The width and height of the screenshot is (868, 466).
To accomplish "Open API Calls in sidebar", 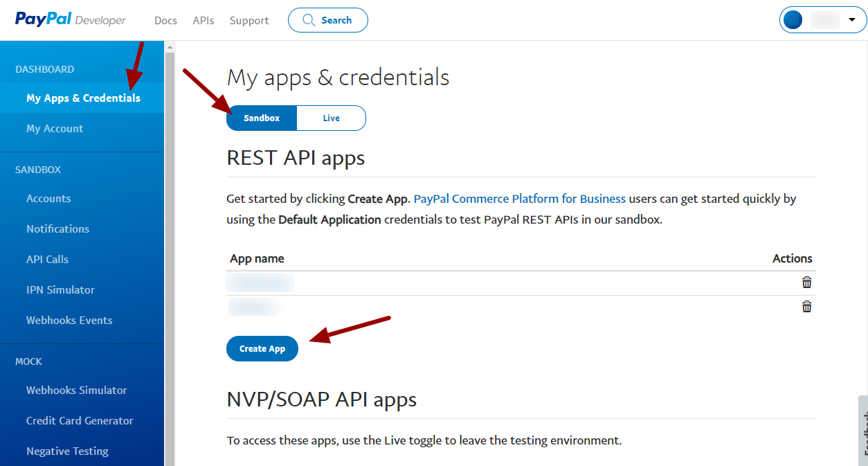I will pyautogui.click(x=47, y=260).
